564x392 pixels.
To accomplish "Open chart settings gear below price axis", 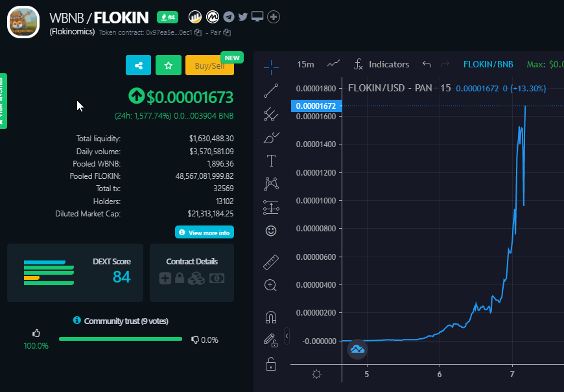I will pos(316,374).
